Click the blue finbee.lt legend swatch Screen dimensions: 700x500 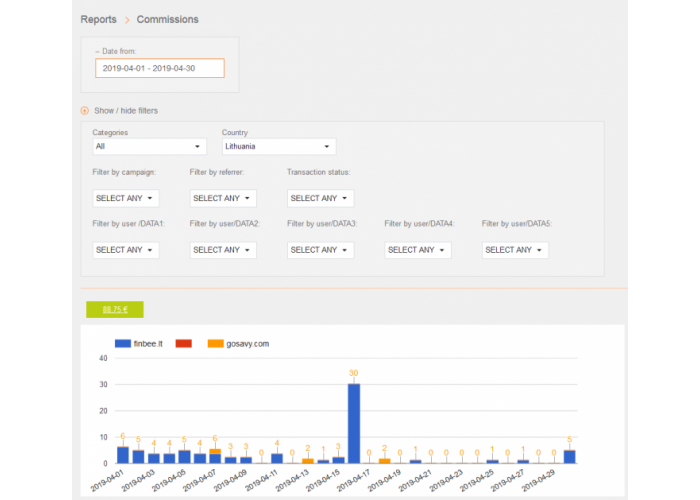coord(123,343)
